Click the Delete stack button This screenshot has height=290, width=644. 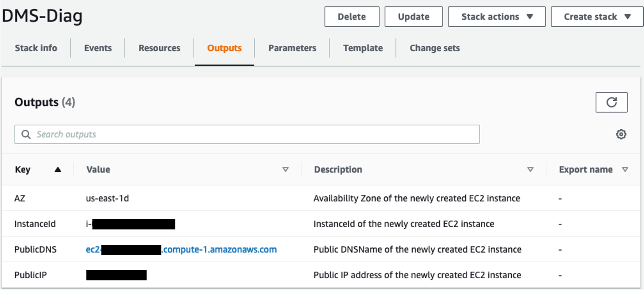pyautogui.click(x=352, y=17)
